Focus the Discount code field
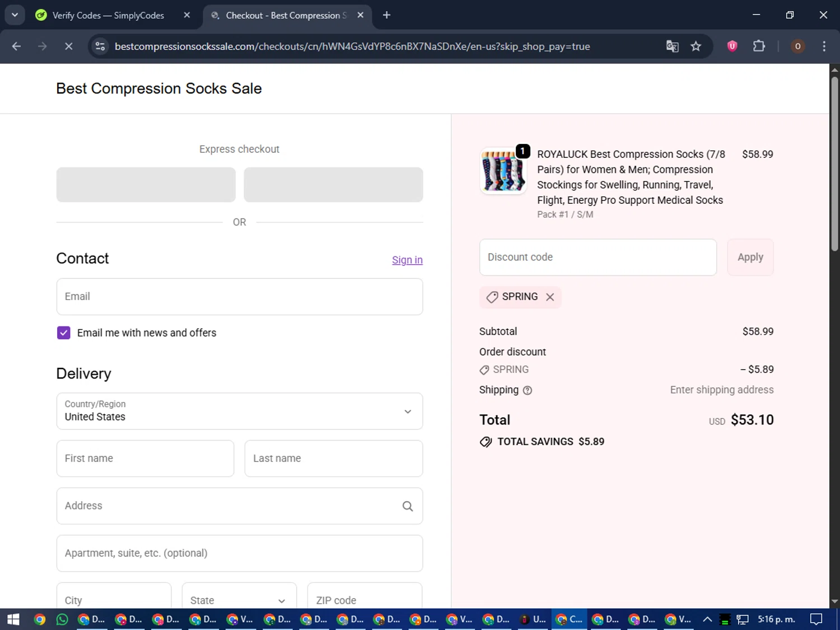The height and width of the screenshot is (630, 840). (598, 258)
